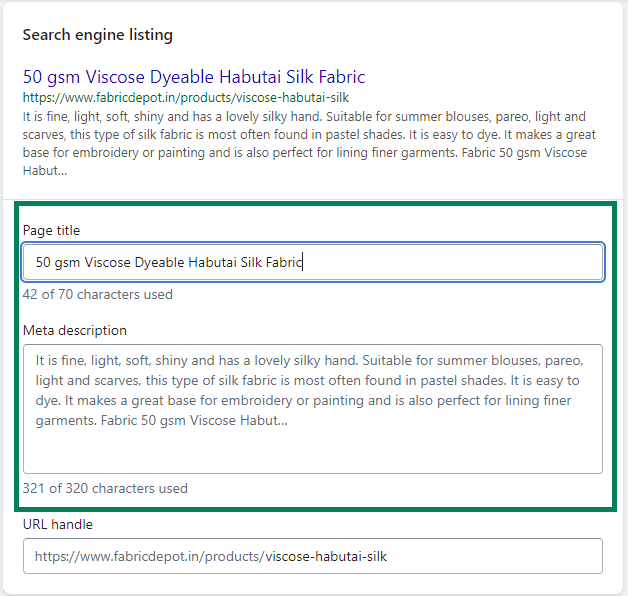635x596 pixels.
Task: Place cursor on 'Habutai' in Page title field
Action: tap(213, 262)
